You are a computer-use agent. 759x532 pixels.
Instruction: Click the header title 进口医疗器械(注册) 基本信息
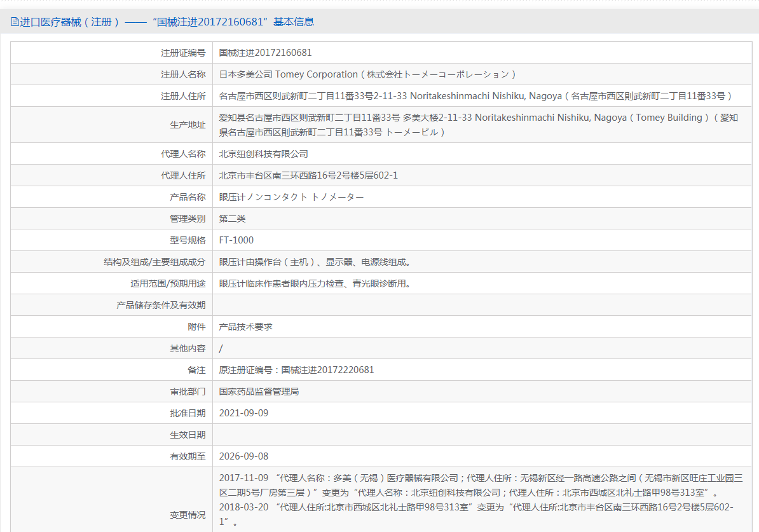pos(167,22)
